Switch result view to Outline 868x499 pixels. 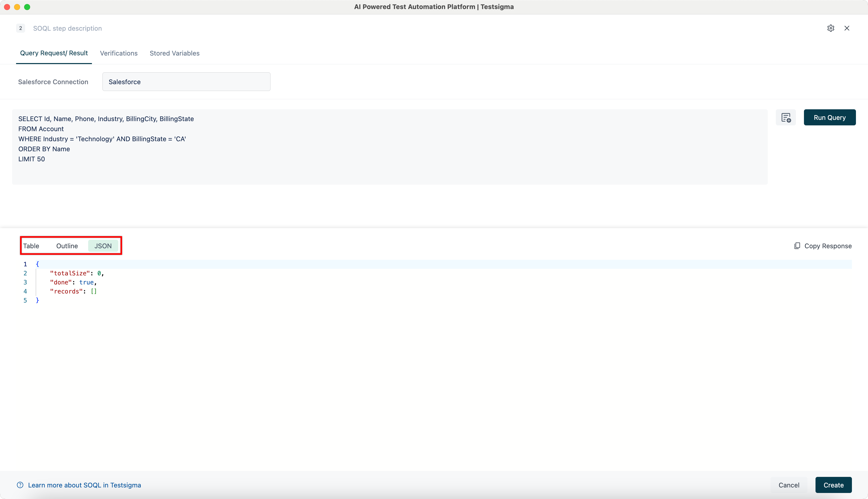(x=67, y=246)
